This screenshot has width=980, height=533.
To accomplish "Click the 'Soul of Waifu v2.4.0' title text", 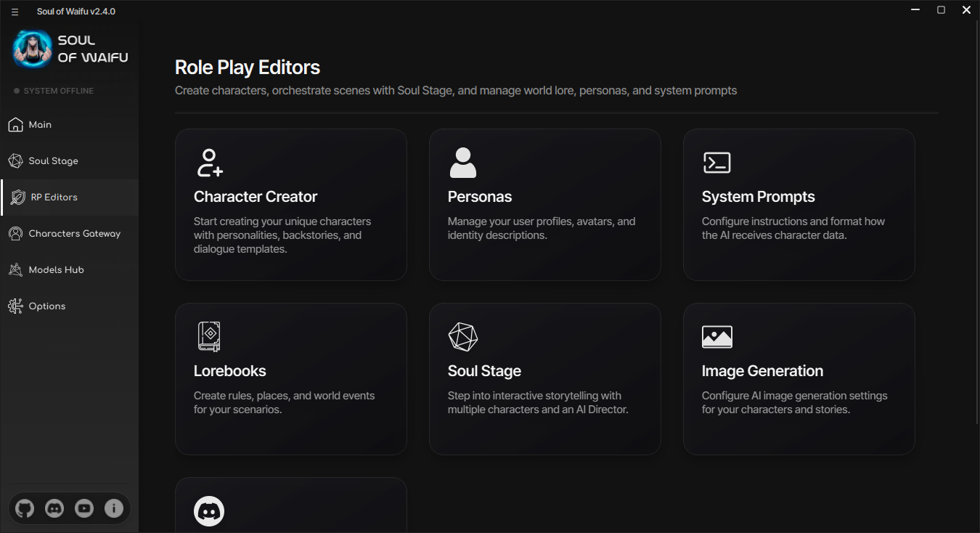I will point(76,12).
